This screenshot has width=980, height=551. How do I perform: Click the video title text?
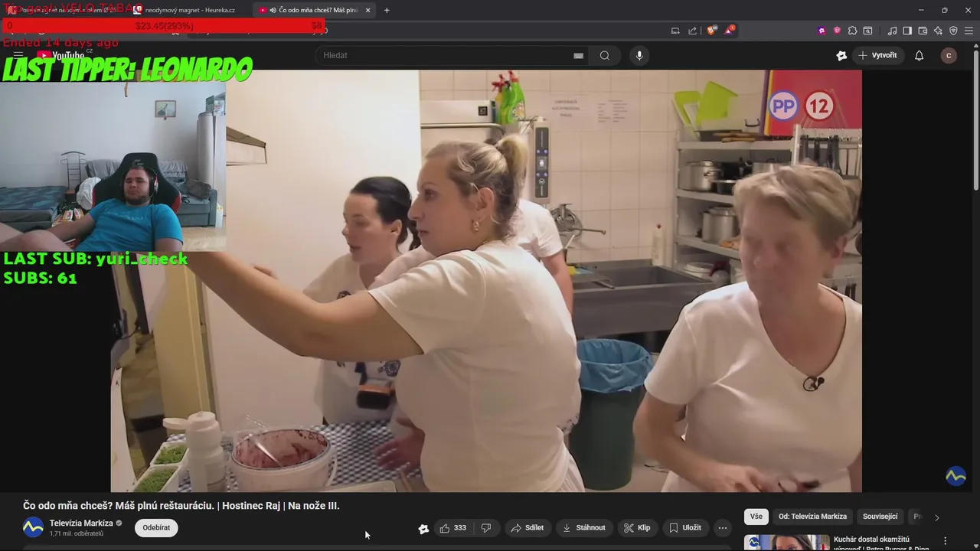pyautogui.click(x=181, y=506)
